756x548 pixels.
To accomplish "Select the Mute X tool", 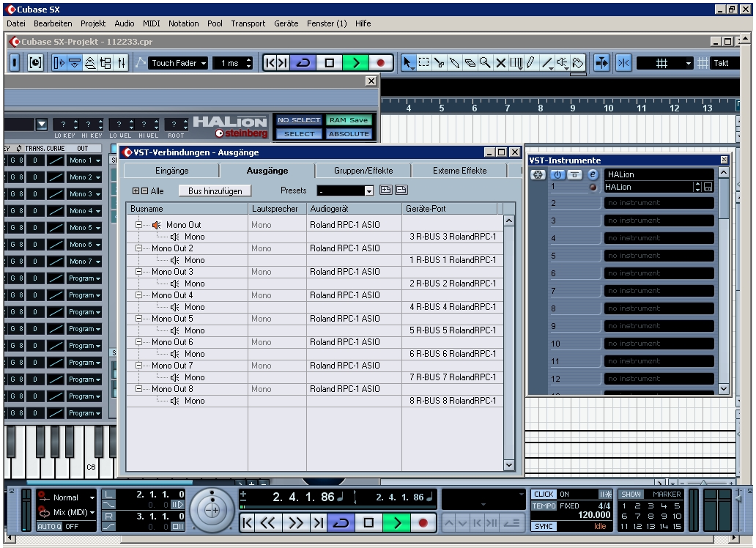I will click(x=501, y=63).
